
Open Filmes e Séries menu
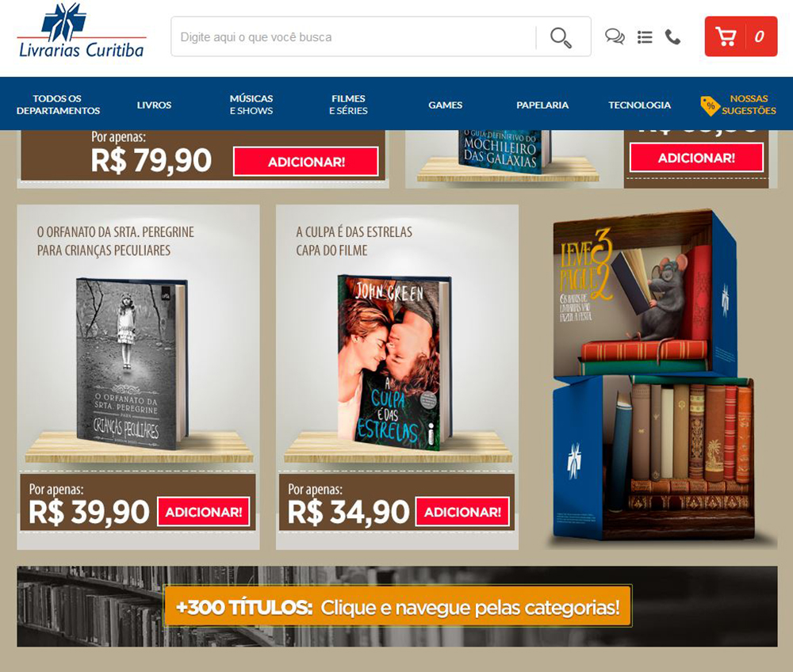pos(348,105)
